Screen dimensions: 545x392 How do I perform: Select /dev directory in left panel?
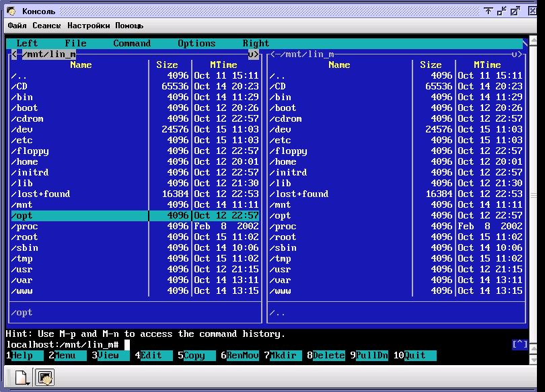pyautogui.click(x=135, y=130)
